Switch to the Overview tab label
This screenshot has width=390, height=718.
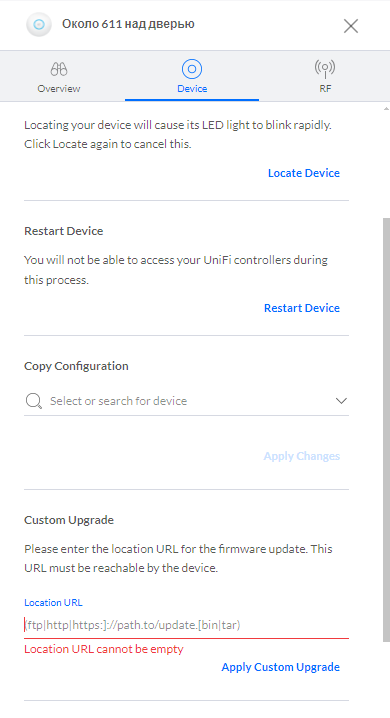coord(59,88)
